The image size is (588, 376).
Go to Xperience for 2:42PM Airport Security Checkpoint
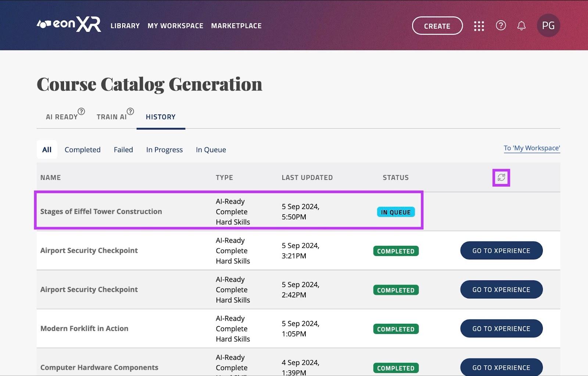(x=501, y=290)
